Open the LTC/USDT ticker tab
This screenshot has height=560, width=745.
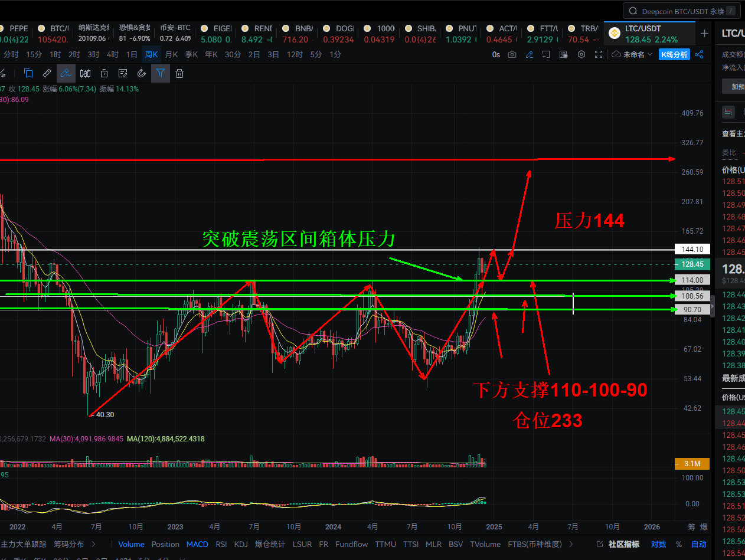[x=649, y=34]
